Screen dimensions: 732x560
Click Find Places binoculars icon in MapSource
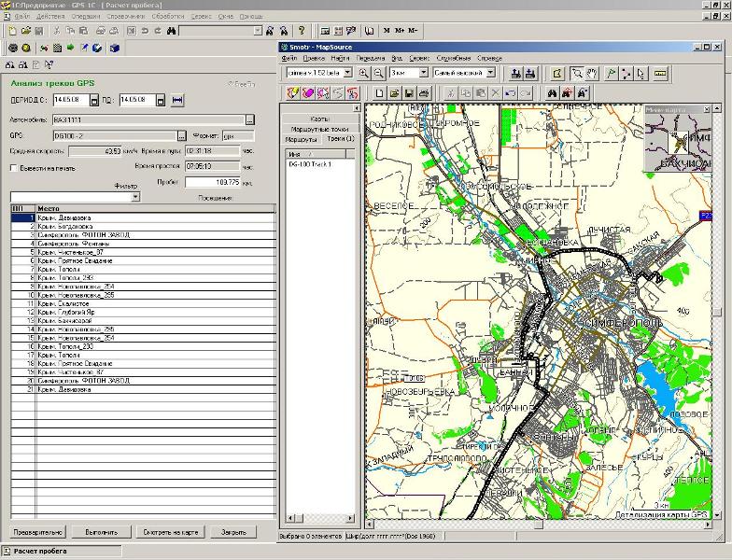tap(553, 93)
